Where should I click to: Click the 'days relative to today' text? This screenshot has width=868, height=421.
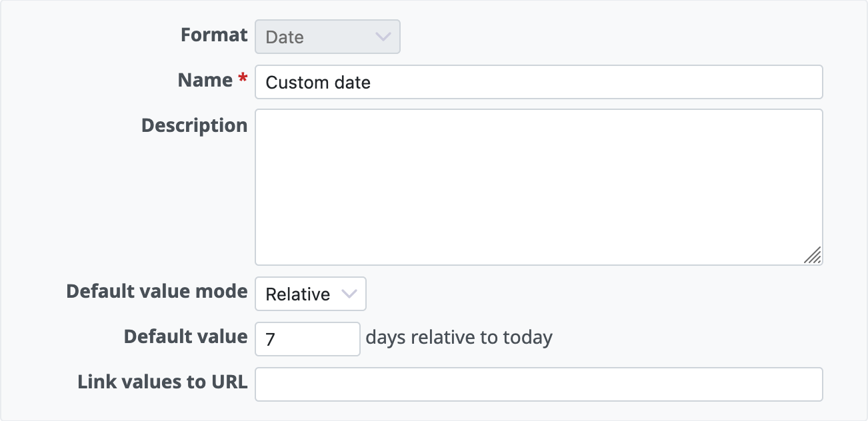tap(459, 338)
